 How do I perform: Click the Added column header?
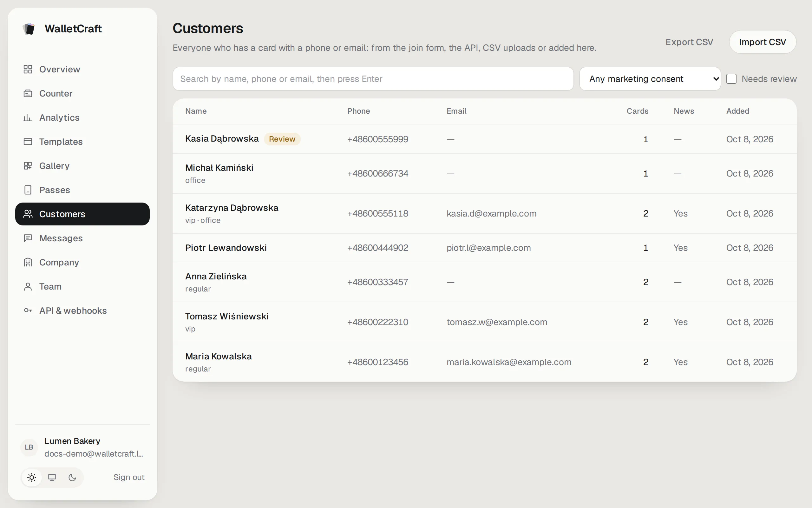coord(737,111)
